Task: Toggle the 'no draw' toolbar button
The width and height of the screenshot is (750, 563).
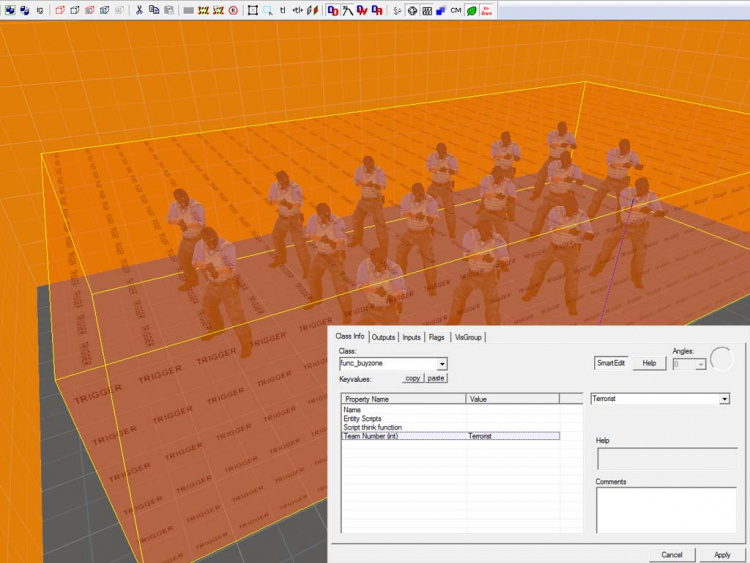Action: 487,10
